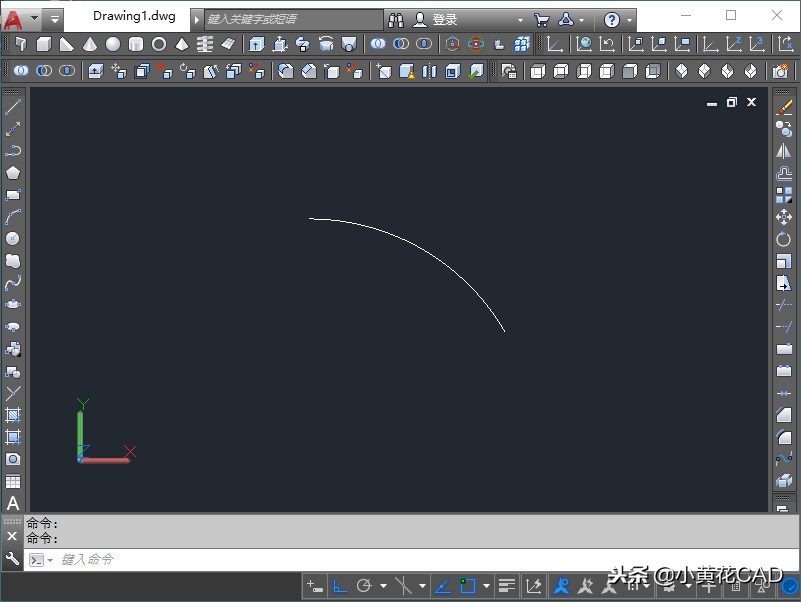Screen dimensions: 801x602
Task: Select the Rotate tool in modify toolbar
Action: [784, 239]
